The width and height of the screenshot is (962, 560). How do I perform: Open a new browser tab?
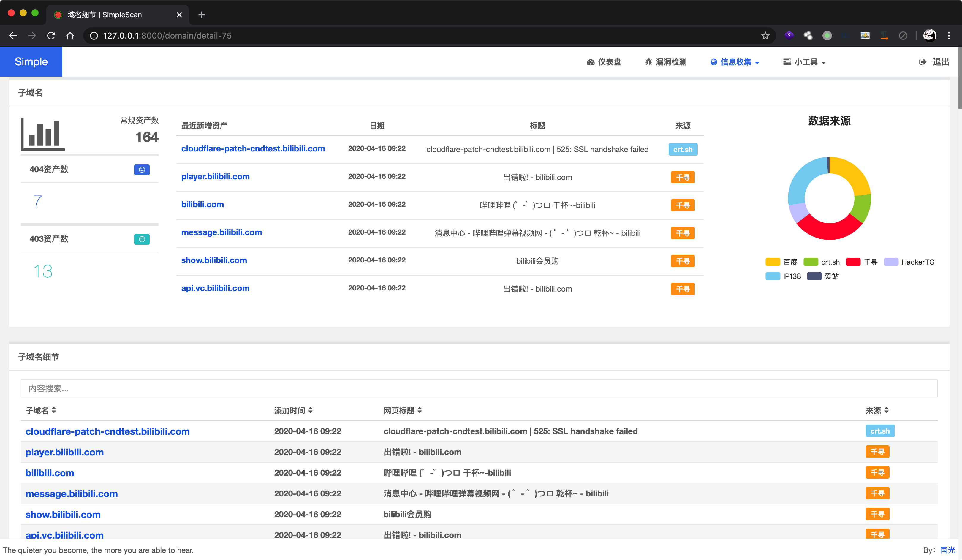pyautogui.click(x=202, y=15)
